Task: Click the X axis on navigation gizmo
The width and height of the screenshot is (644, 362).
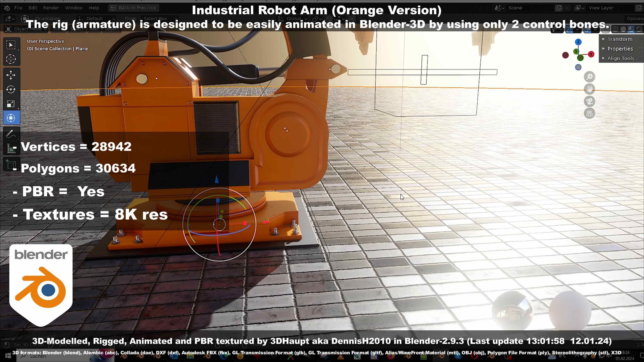Action: coord(591,54)
